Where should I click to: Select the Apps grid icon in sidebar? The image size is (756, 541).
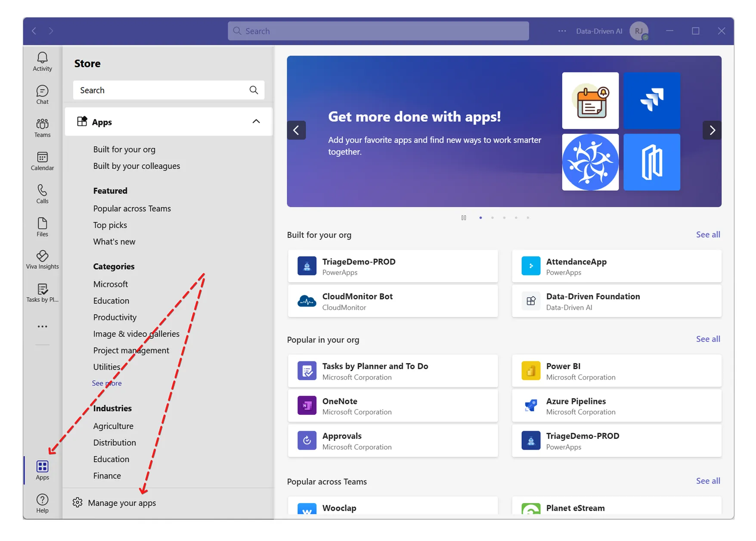point(42,466)
